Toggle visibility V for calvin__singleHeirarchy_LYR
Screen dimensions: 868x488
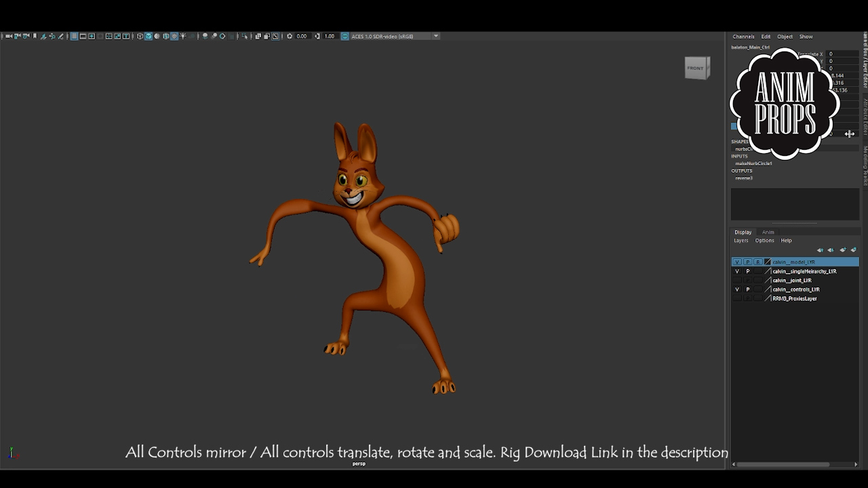coord(737,271)
